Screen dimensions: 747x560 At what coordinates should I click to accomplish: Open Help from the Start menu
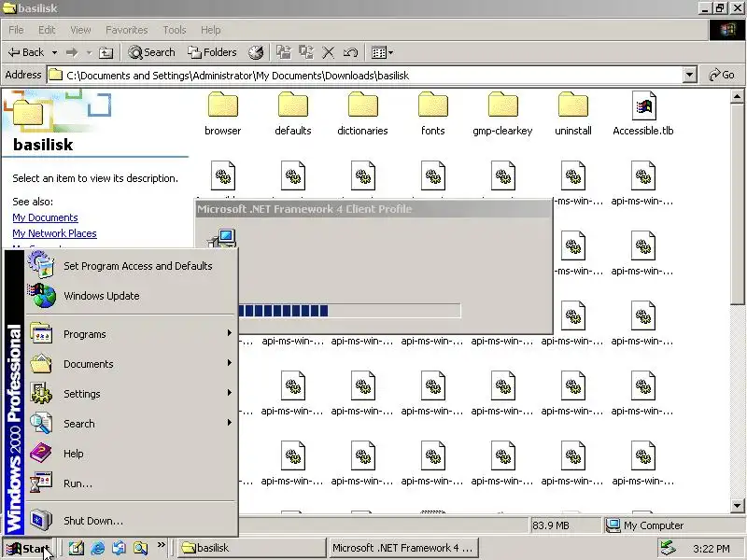[x=132, y=454]
